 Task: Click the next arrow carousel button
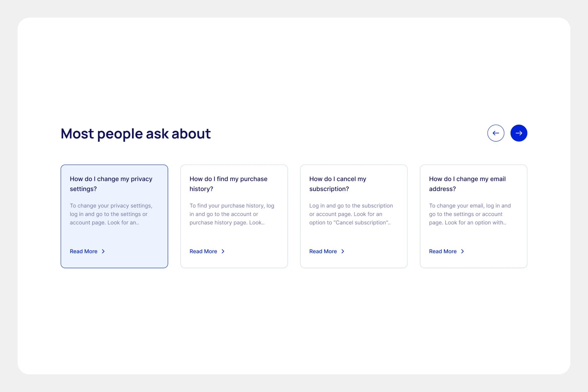519,133
